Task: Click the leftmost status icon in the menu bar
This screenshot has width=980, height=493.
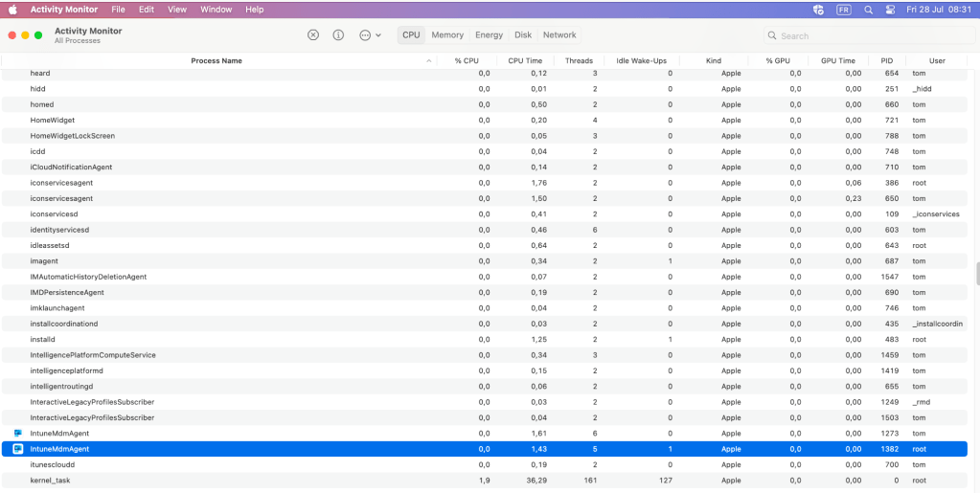Action: (817, 10)
